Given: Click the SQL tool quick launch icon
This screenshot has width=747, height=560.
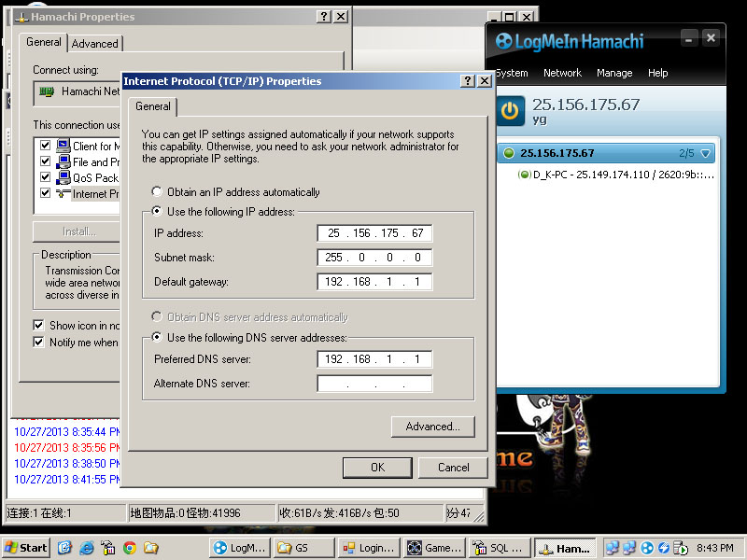Looking at the screenshot, I should pos(107,548).
